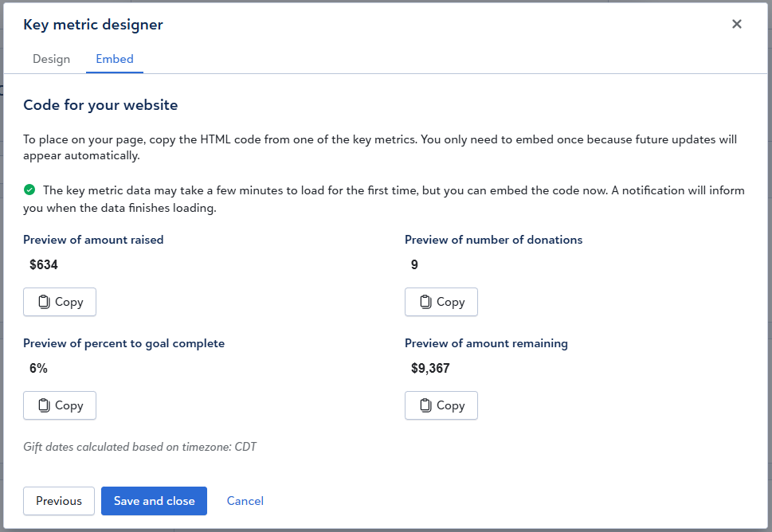This screenshot has height=532, width=772.
Task: Click clipboard icon under percent to goal
Action: tap(45, 405)
